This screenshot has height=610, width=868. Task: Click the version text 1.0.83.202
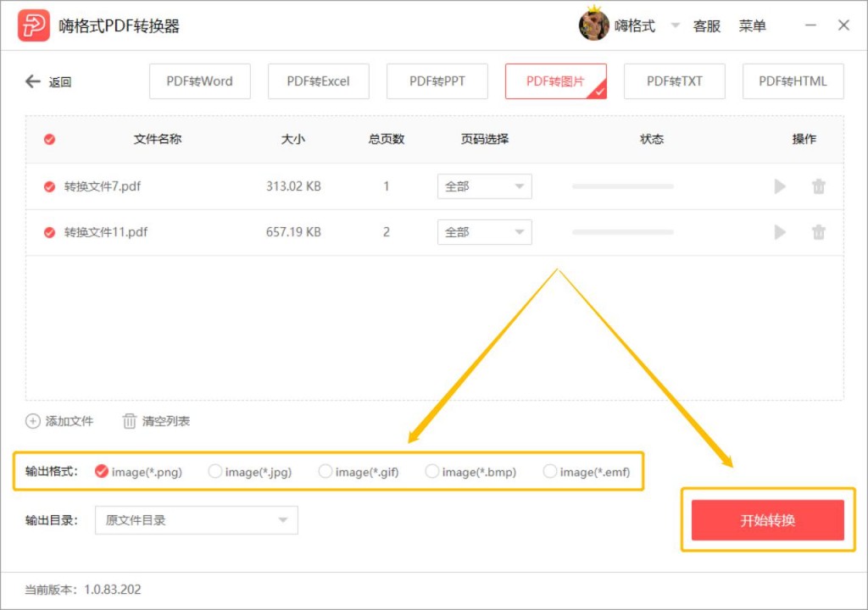coord(113,590)
